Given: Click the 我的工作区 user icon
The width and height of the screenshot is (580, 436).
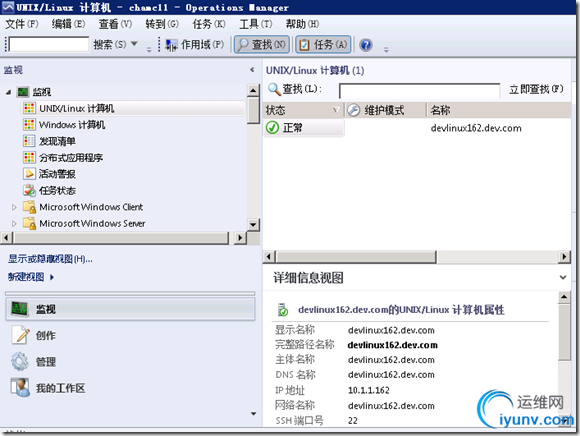Looking at the screenshot, I should [20, 388].
